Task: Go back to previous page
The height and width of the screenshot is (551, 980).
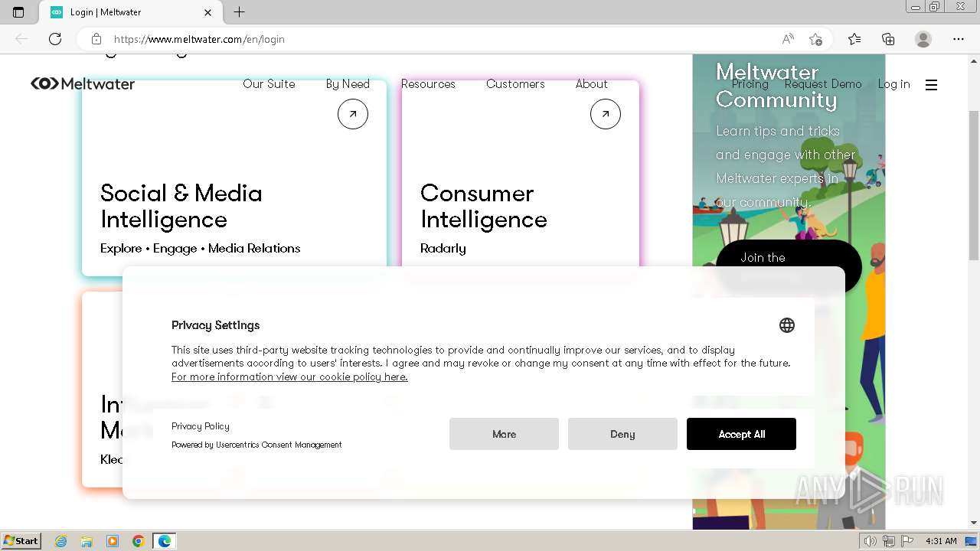Action: pyautogui.click(x=21, y=39)
